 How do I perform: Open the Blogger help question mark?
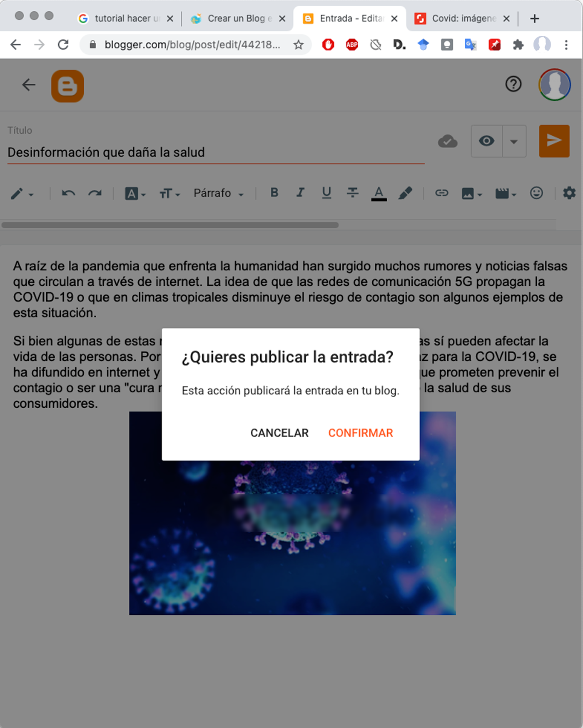click(x=513, y=84)
